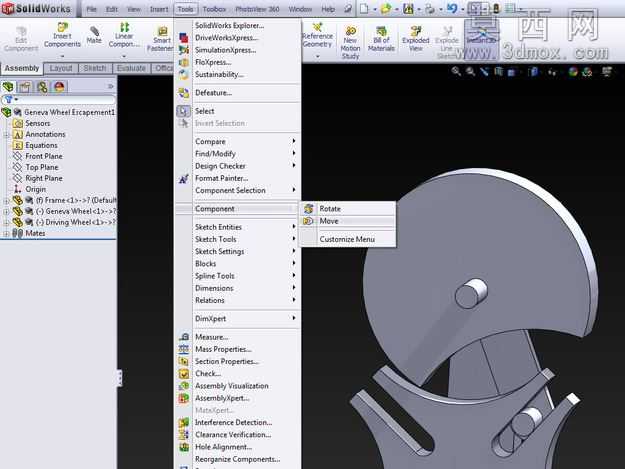Viewport: 625px width, 469px height.
Task: Click the Rotate component icon in submenu
Action: 308,208
